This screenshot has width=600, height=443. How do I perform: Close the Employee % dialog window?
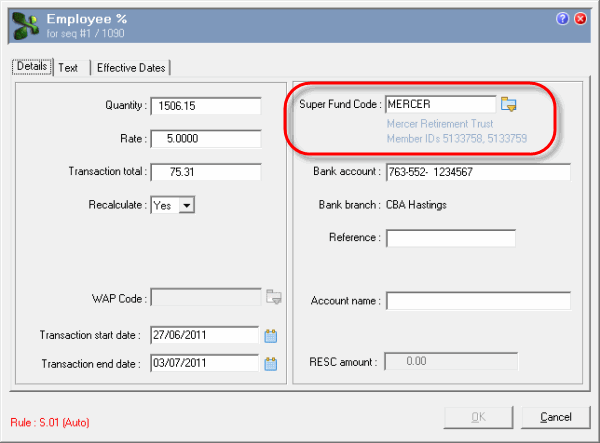coord(581,19)
